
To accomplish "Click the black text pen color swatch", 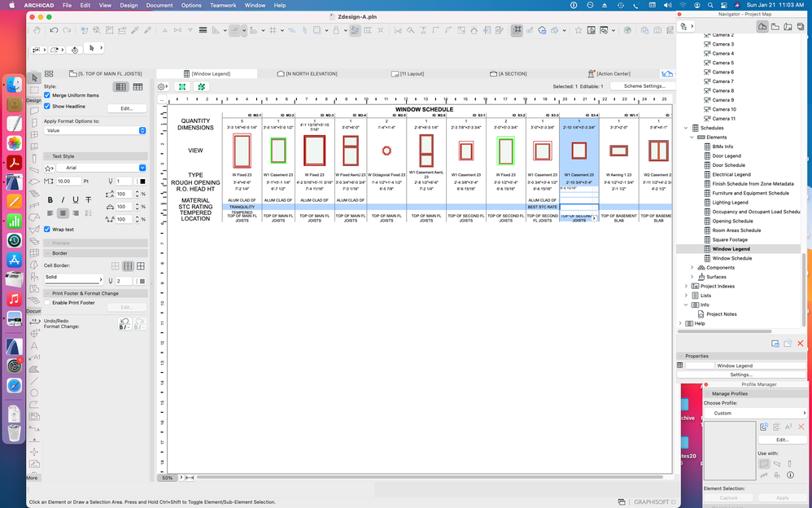I will tap(142, 182).
